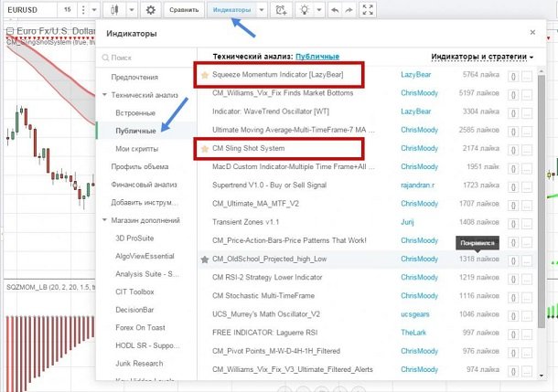
Task: Click the 15 interval value
Action: coord(68,10)
